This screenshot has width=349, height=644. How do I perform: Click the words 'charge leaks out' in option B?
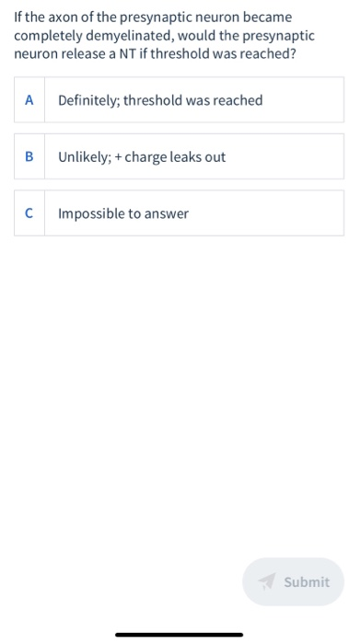[x=175, y=157]
